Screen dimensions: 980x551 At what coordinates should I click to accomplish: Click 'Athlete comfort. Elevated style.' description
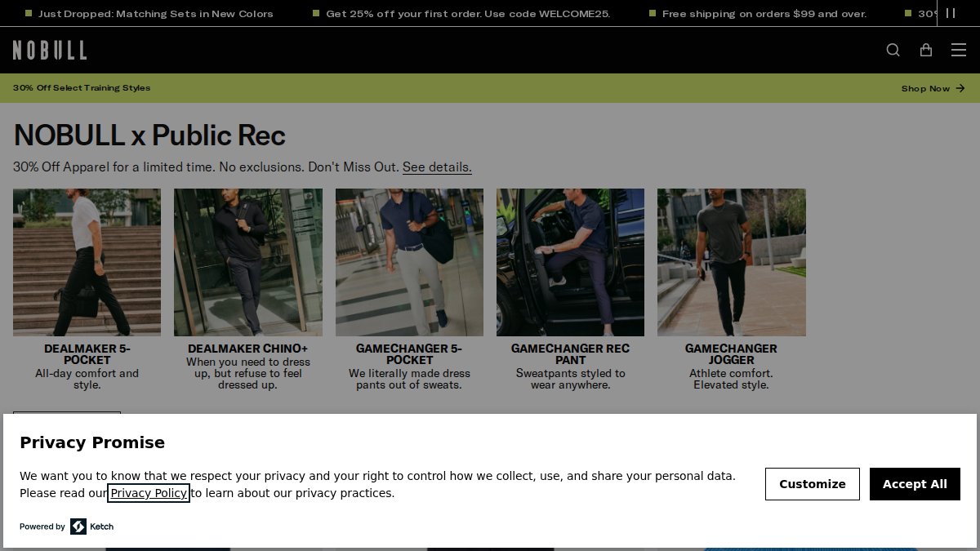pos(732,379)
